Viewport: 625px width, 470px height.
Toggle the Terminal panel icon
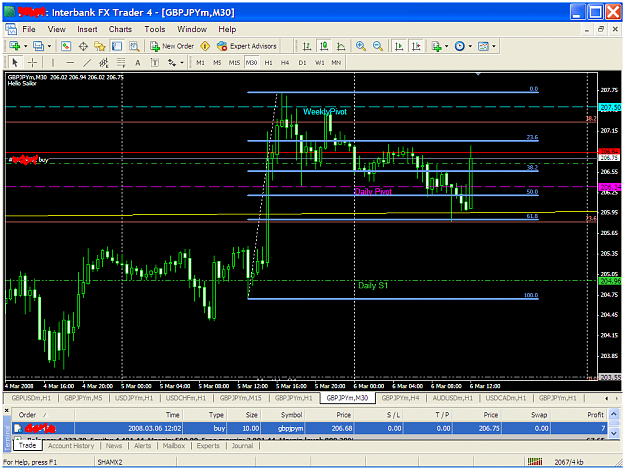[116, 46]
